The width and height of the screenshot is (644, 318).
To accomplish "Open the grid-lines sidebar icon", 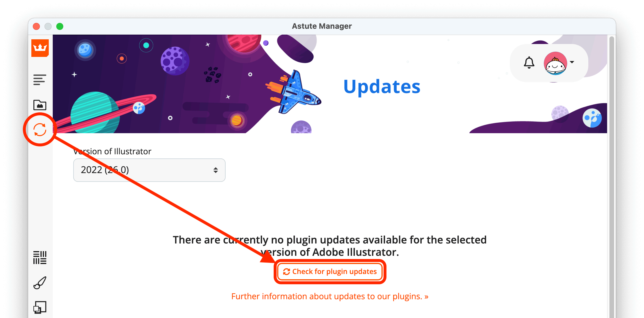I will [40, 257].
